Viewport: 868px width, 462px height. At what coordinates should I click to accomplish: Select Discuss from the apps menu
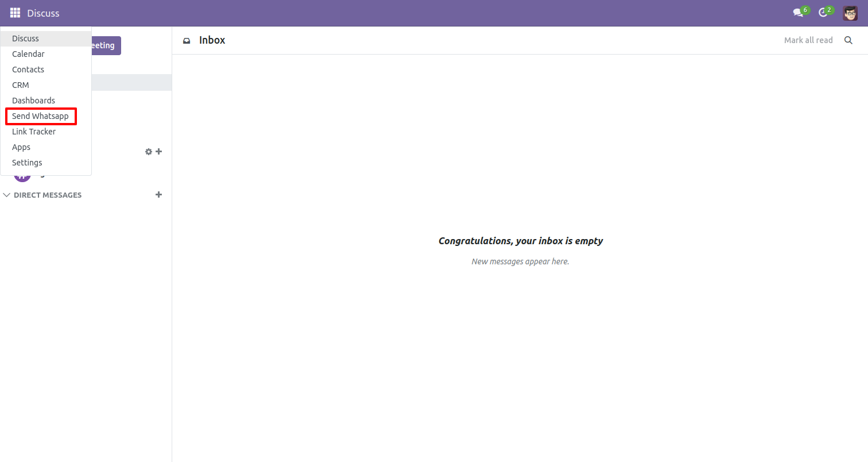point(46,38)
